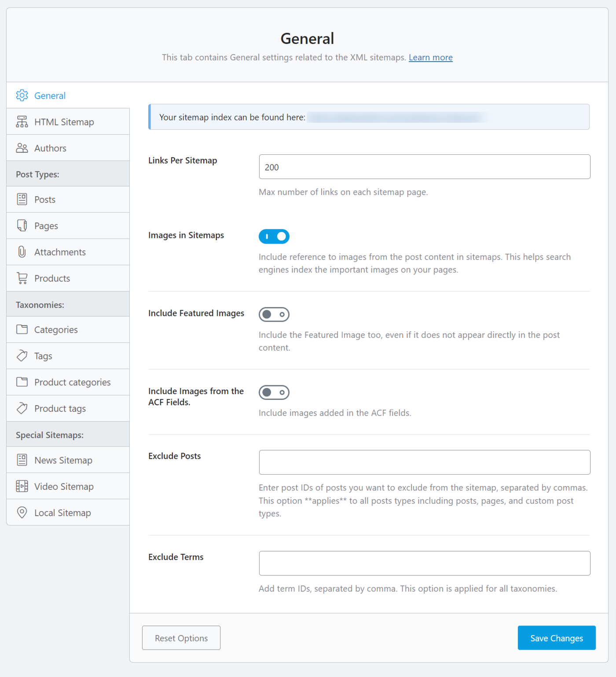This screenshot has width=616, height=677.
Task: Click the Reset Options button
Action: (181, 638)
